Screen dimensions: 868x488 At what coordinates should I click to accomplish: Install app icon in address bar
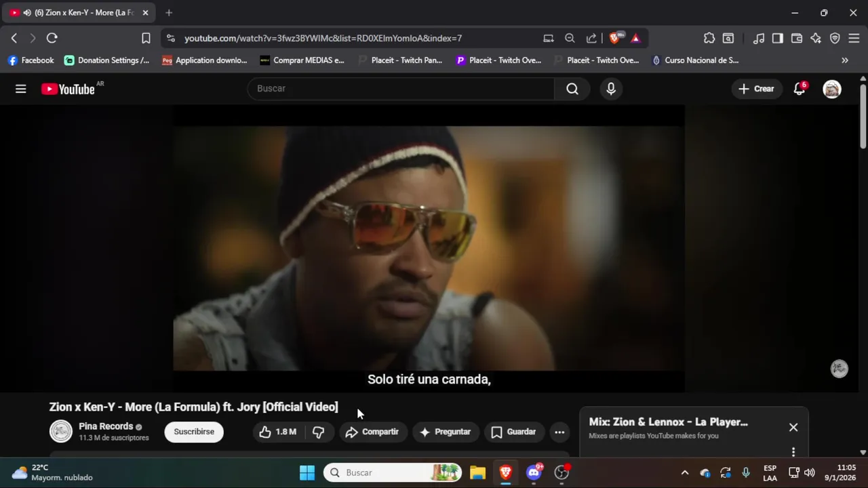tap(549, 38)
